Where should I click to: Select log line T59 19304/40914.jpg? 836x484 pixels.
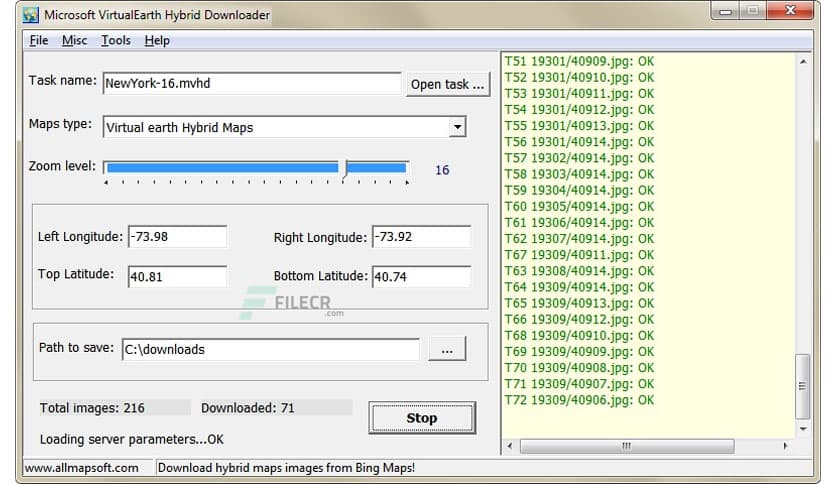579,190
